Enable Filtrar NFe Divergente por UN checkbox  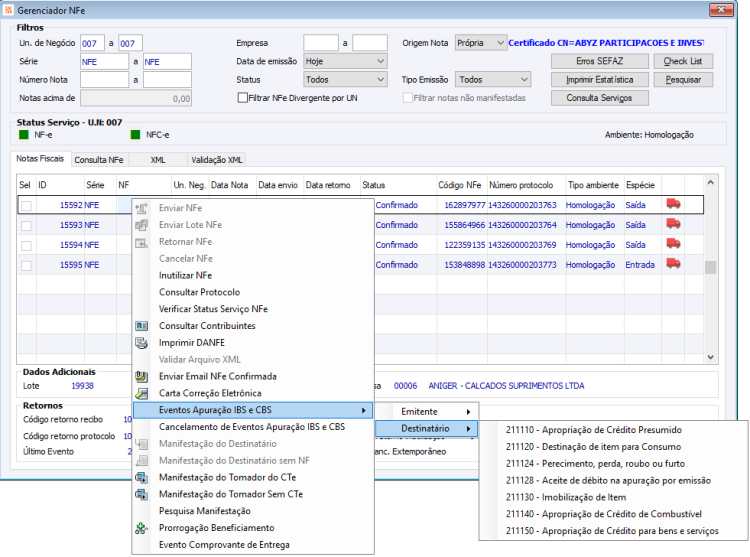click(242, 98)
